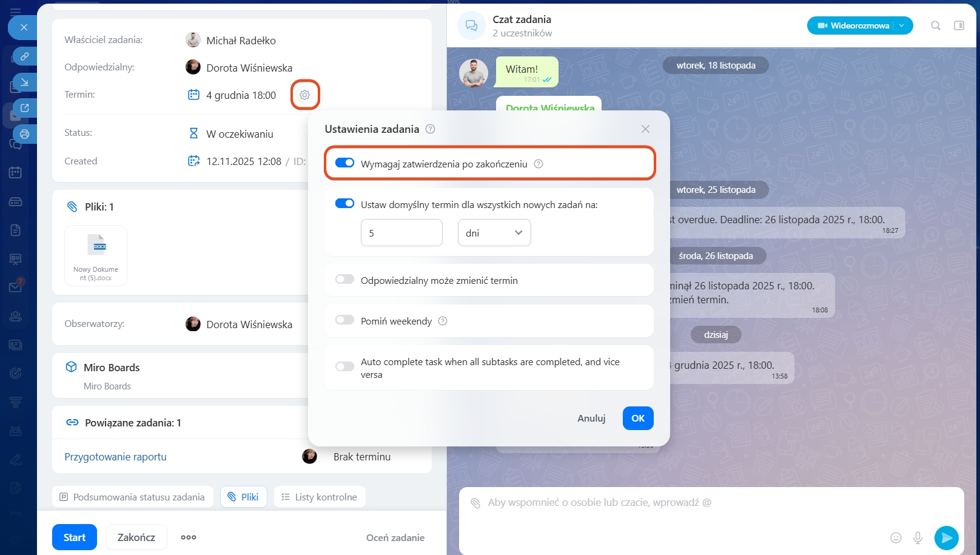Copy task link with the chain icon
This screenshot has width=980, height=555.
click(25, 56)
